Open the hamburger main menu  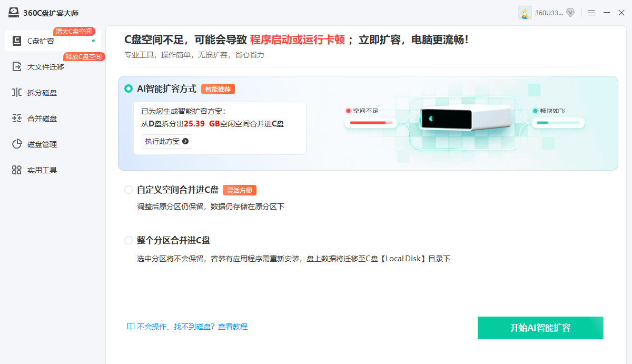tap(592, 13)
